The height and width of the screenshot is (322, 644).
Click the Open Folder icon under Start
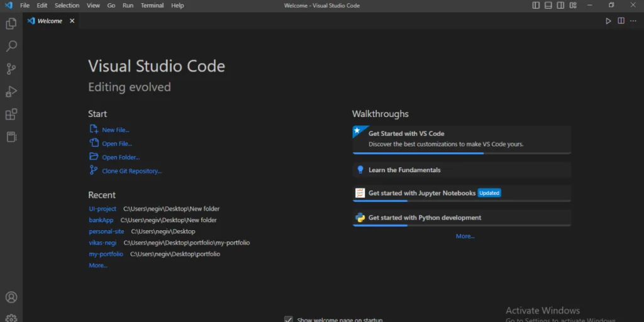[x=94, y=157]
